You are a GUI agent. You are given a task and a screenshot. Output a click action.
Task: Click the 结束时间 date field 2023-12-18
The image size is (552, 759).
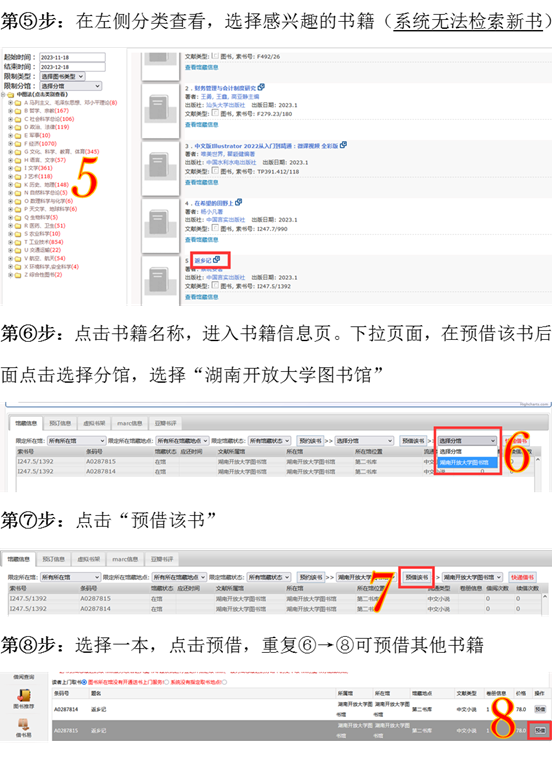(72, 67)
